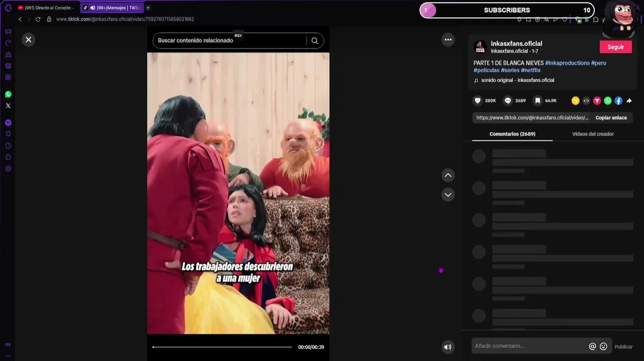Share the video to Facebook
This screenshot has width=644, height=361.
click(618, 101)
